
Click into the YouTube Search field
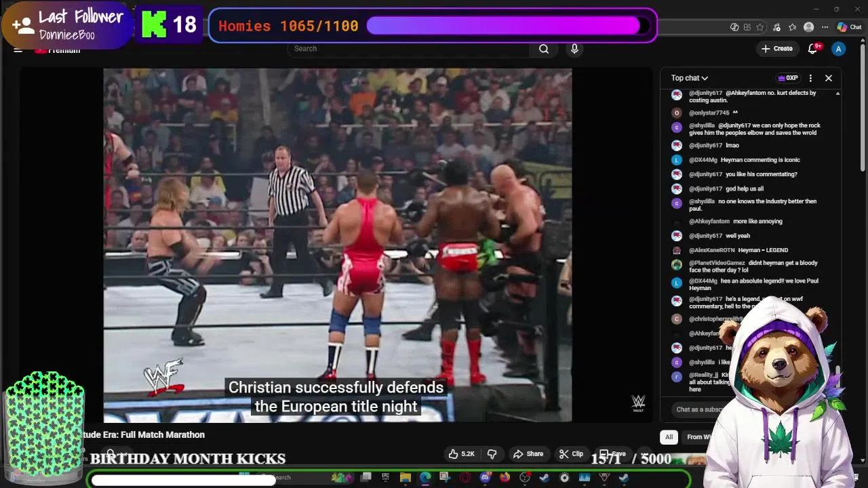coord(410,49)
